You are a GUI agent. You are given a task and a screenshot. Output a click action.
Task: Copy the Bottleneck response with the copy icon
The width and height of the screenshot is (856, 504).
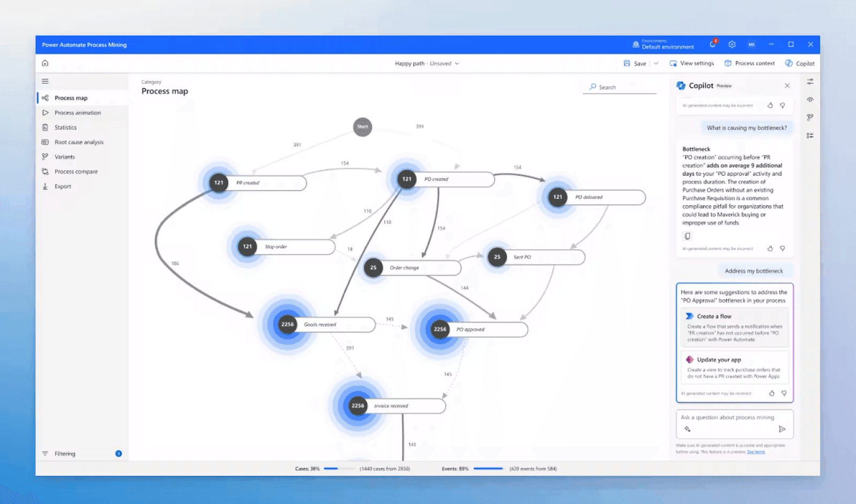pyautogui.click(x=687, y=236)
